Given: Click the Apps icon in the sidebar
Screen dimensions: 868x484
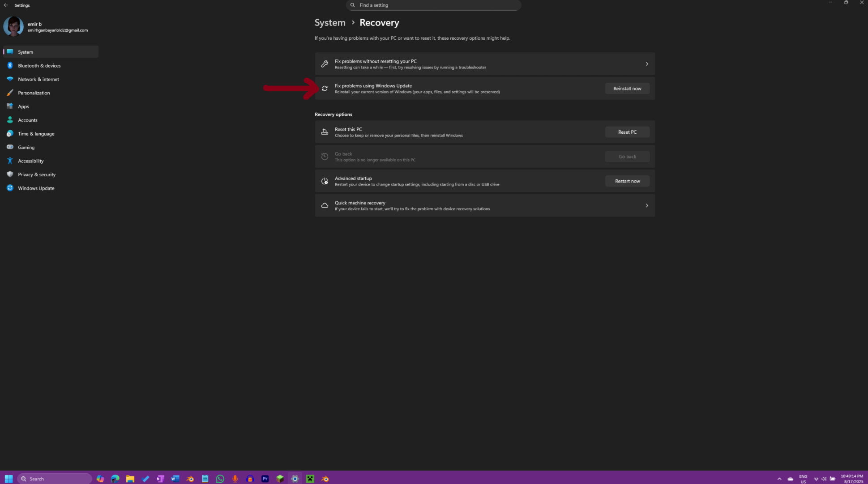Looking at the screenshot, I should 10,106.
